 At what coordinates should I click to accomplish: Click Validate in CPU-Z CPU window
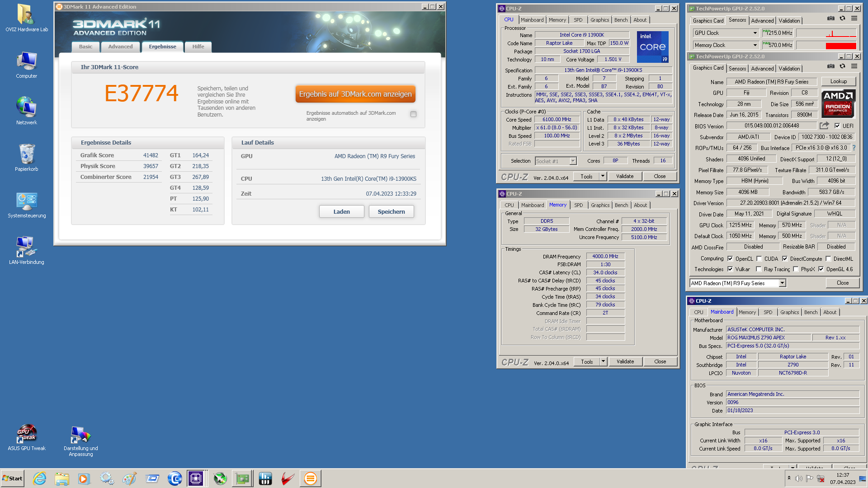coord(624,177)
